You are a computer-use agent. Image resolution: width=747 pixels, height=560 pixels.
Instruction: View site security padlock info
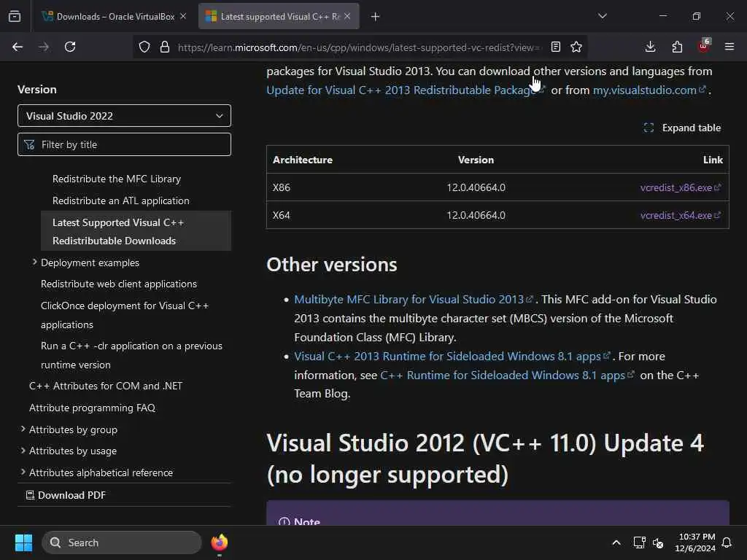(165, 47)
